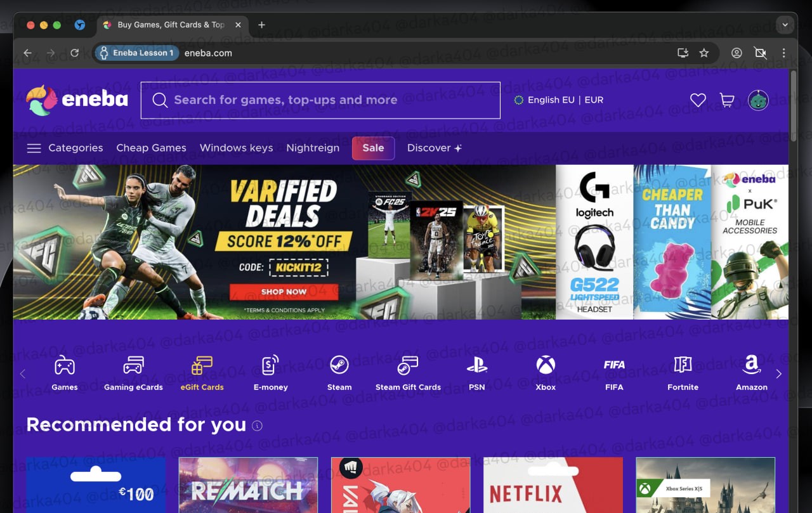Open Windows keys in navigation
Image resolution: width=812 pixels, height=513 pixels.
click(236, 148)
